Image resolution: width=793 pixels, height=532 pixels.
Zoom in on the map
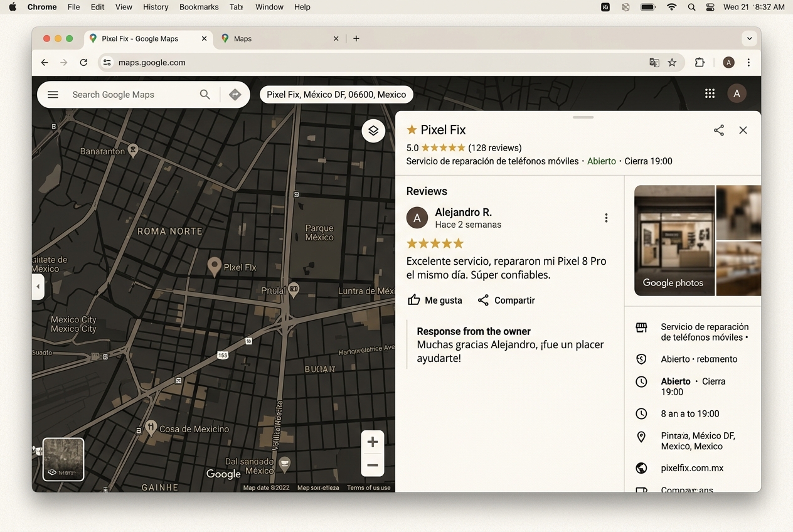tap(373, 442)
